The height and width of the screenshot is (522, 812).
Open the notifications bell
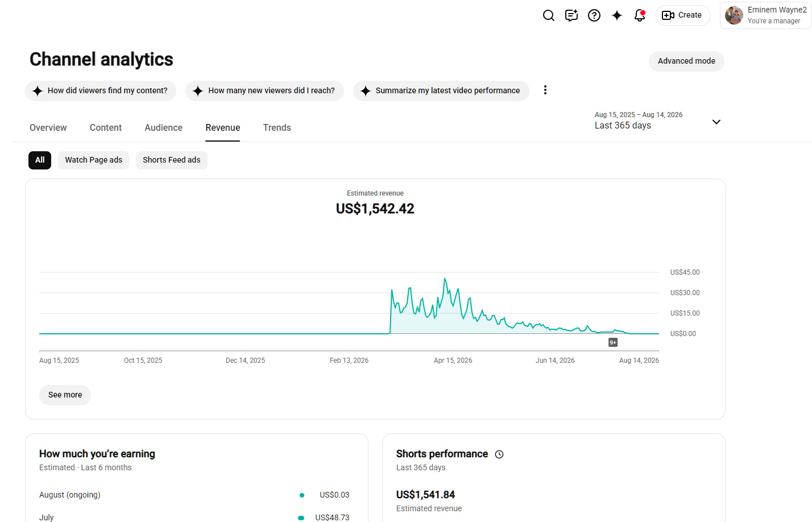click(x=640, y=15)
